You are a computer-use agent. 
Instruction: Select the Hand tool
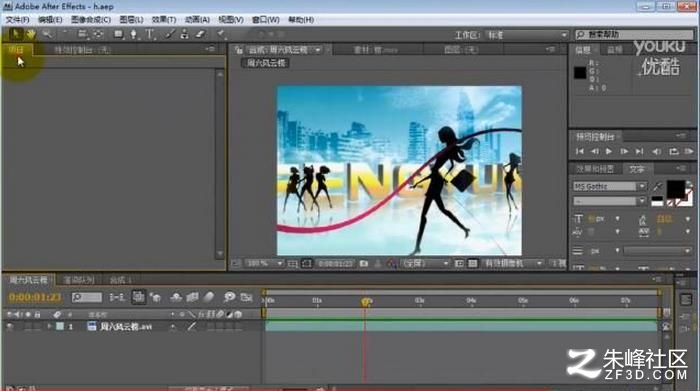30,34
